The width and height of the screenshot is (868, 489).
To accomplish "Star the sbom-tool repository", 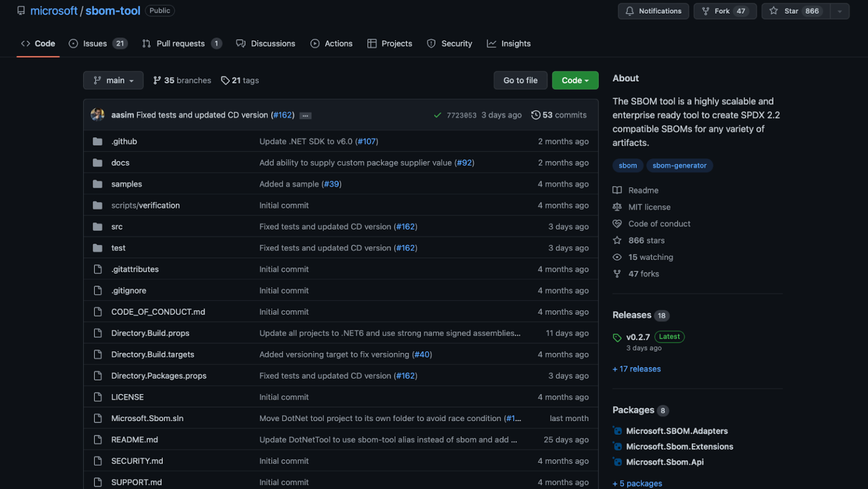I will (x=795, y=11).
